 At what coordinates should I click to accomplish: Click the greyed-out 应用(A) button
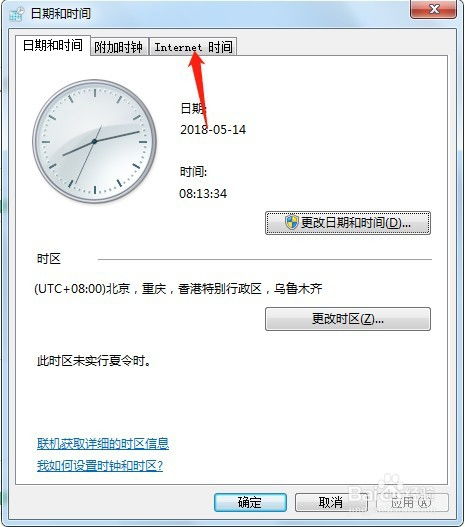click(x=412, y=502)
